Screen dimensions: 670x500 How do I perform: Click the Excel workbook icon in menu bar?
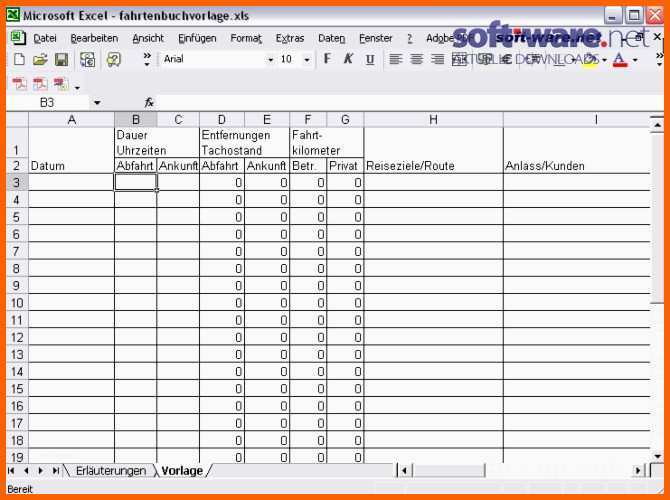click(x=18, y=38)
